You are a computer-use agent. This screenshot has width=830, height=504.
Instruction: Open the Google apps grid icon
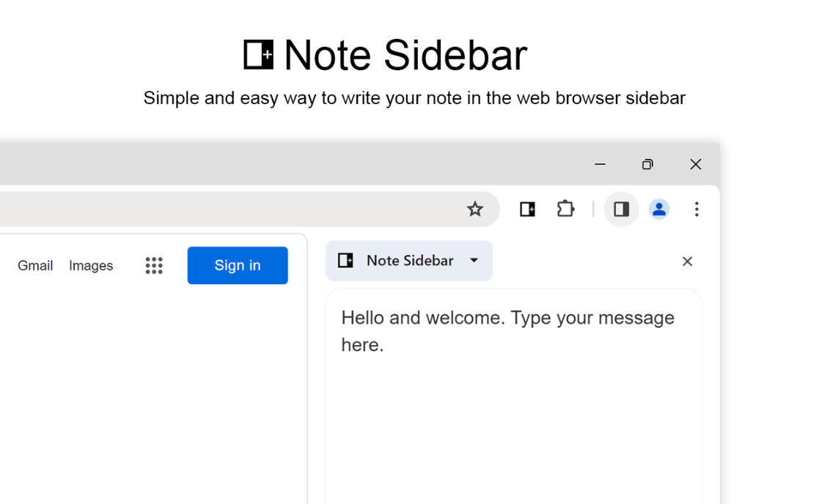pyautogui.click(x=154, y=265)
